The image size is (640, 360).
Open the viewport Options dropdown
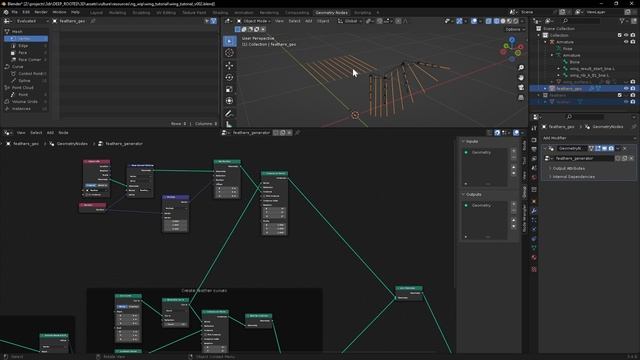[515, 29]
